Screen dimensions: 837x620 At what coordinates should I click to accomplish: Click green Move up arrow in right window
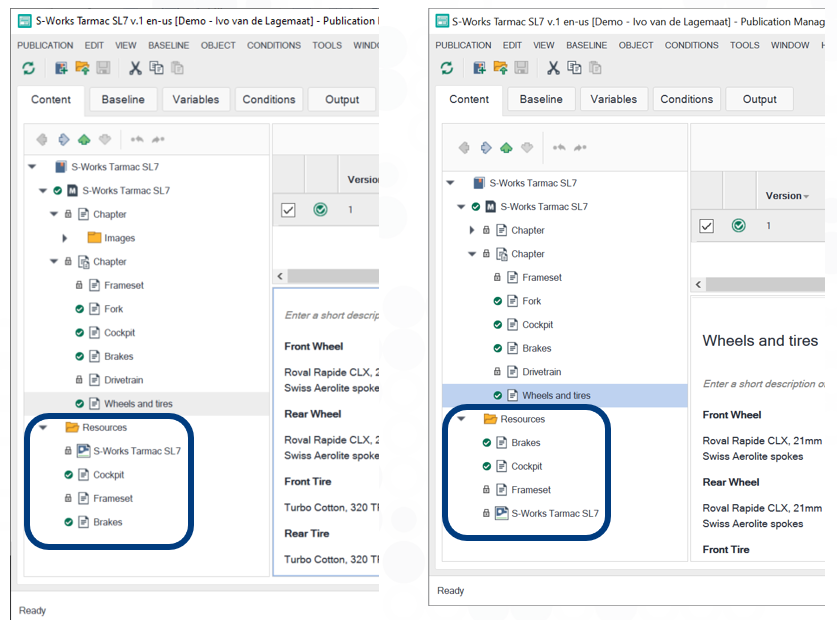(506, 147)
